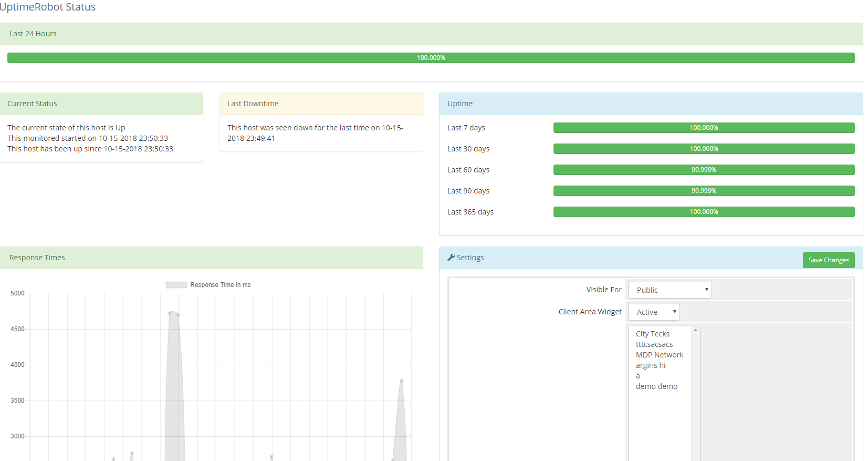The image size is (868, 461).
Task: Select argiris hi in the client list
Action: [x=651, y=365]
